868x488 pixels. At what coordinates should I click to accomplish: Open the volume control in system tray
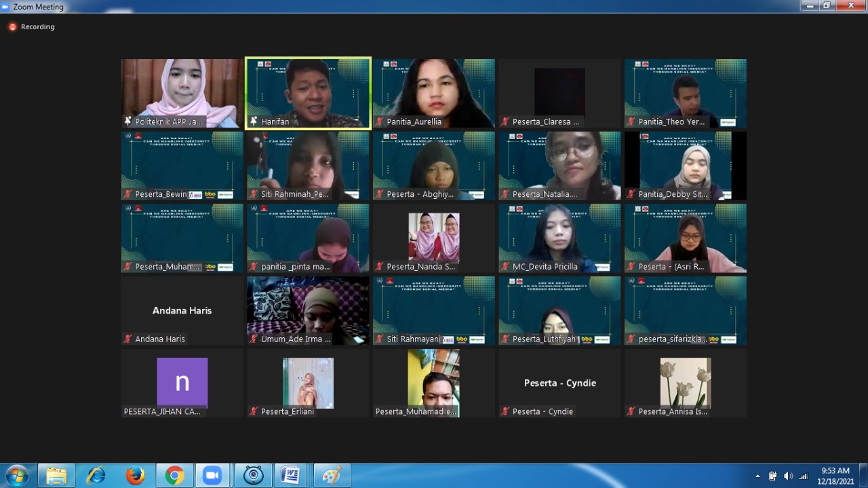tap(788, 476)
